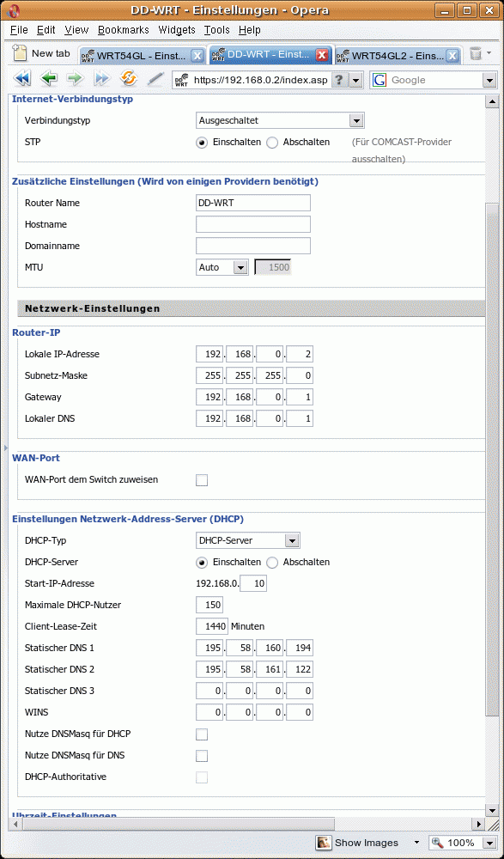This screenshot has height=859, width=504.
Task: Open the Show Images dropdown arrow
Action: pyautogui.click(x=417, y=843)
